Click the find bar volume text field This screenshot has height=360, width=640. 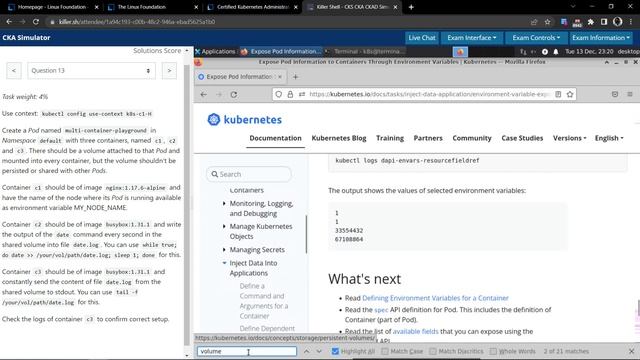[247, 351]
